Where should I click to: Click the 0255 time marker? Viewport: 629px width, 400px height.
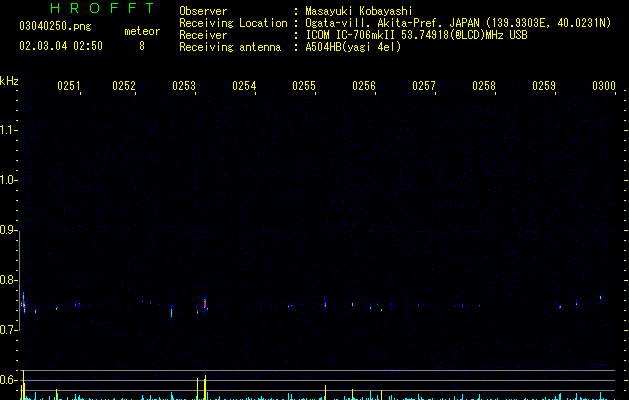[304, 86]
